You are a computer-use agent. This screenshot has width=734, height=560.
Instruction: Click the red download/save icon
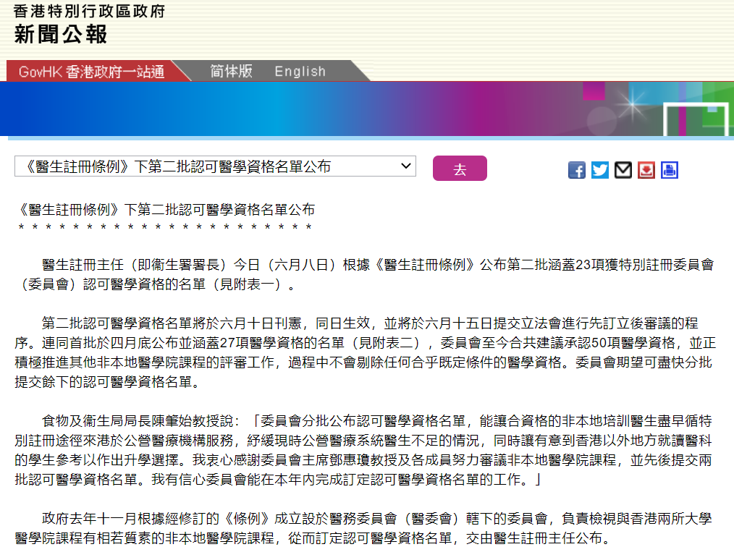[646, 170]
